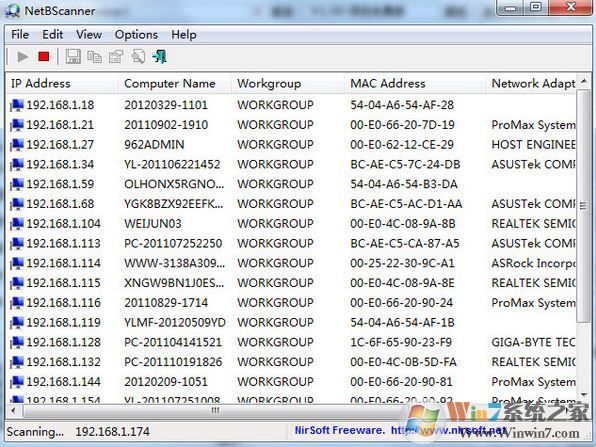Sort by MAC Address column header
Screen dimensions: 596x447
[x=415, y=84]
